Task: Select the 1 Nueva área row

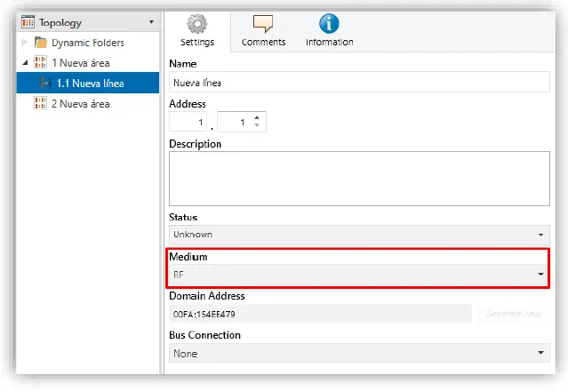Action: [x=88, y=63]
